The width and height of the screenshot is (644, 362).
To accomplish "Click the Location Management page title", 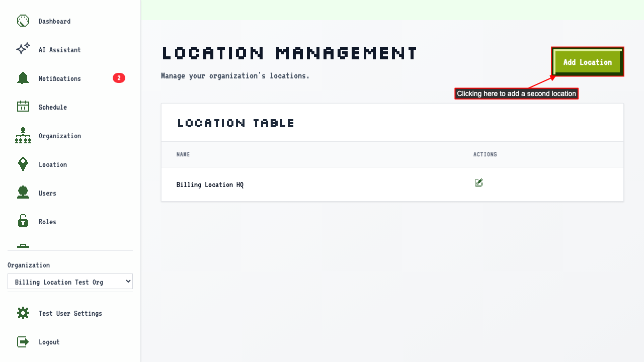I will tap(289, 53).
